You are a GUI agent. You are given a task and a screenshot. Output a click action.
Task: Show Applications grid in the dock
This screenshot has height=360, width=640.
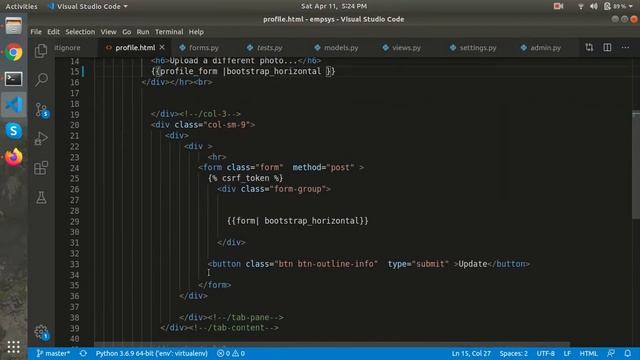(x=13, y=347)
